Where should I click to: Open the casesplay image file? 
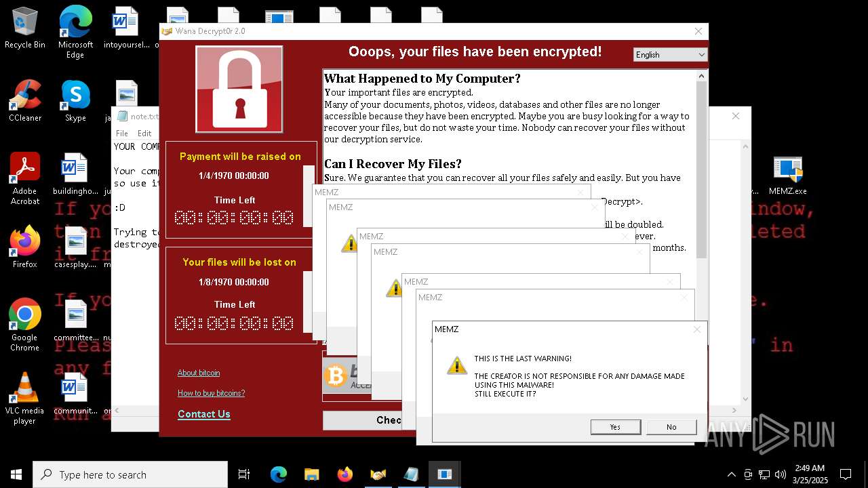(x=75, y=247)
